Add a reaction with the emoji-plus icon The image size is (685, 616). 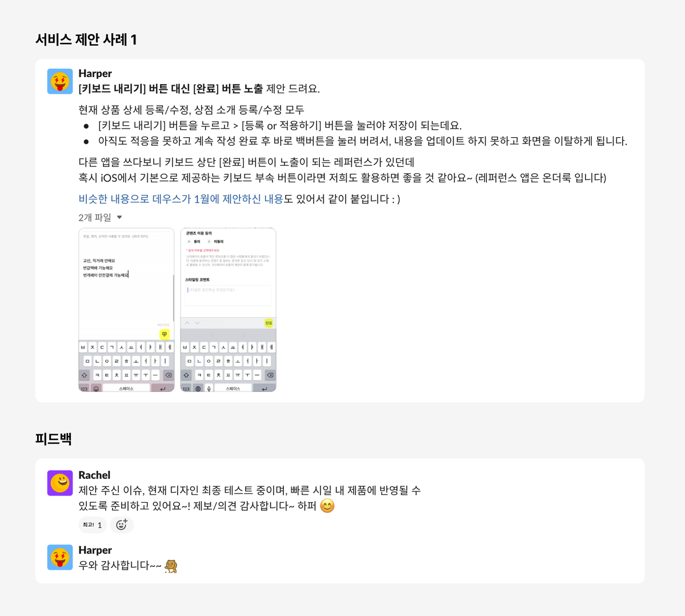(x=122, y=525)
